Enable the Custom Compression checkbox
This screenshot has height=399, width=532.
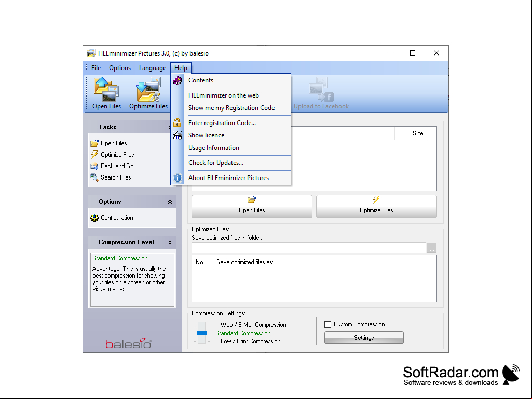pos(328,324)
